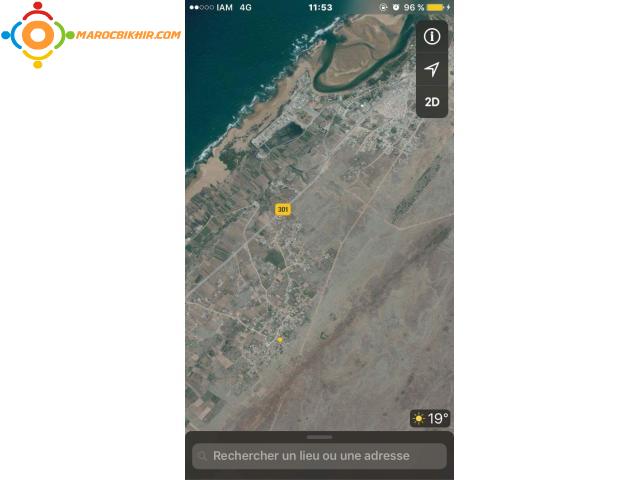Tap the 96 % battery percentage text
The image size is (640, 480).
413,7
